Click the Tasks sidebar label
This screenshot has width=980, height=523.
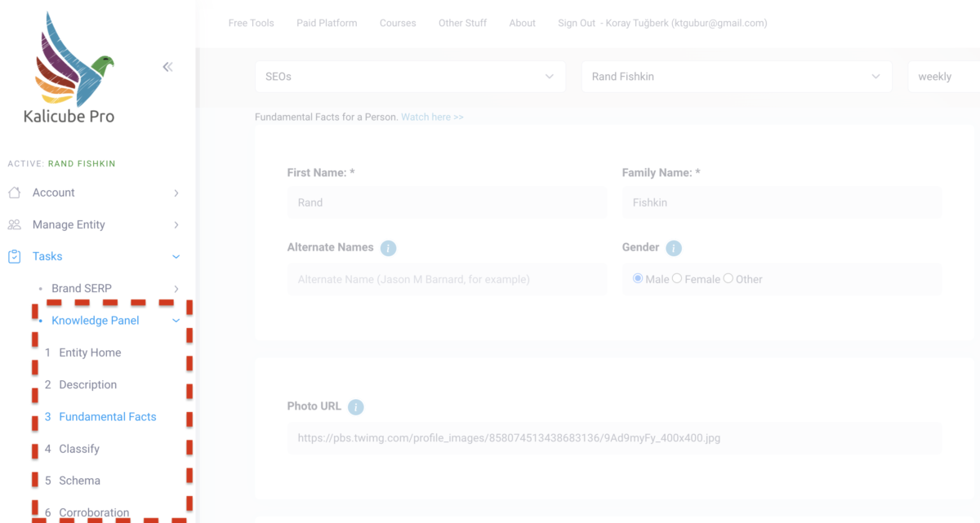click(47, 256)
